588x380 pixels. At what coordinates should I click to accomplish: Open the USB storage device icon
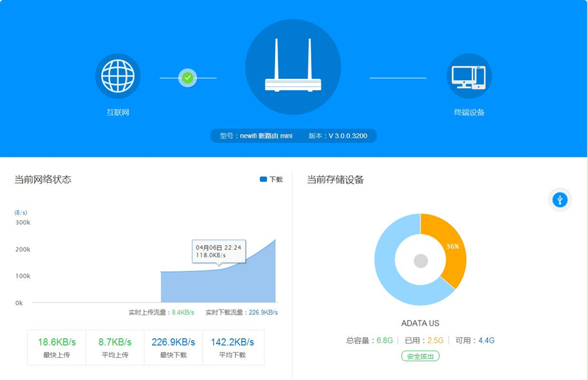559,199
